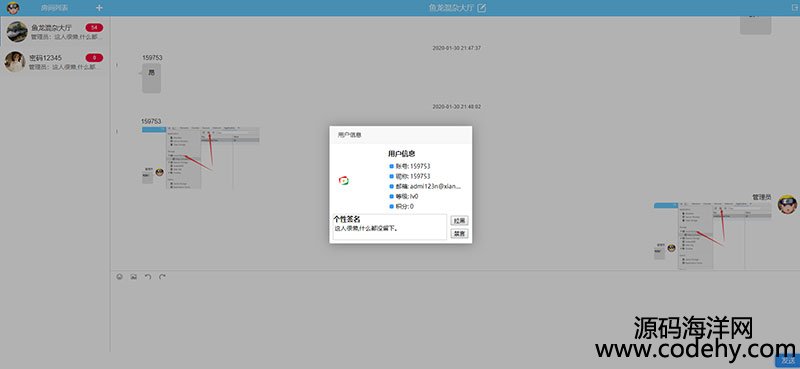Image resolution: width=800 pixels, height=369 pixels.
Task: Click the undo arrow in the input toolbar
Action: click(x=148, y=277)
